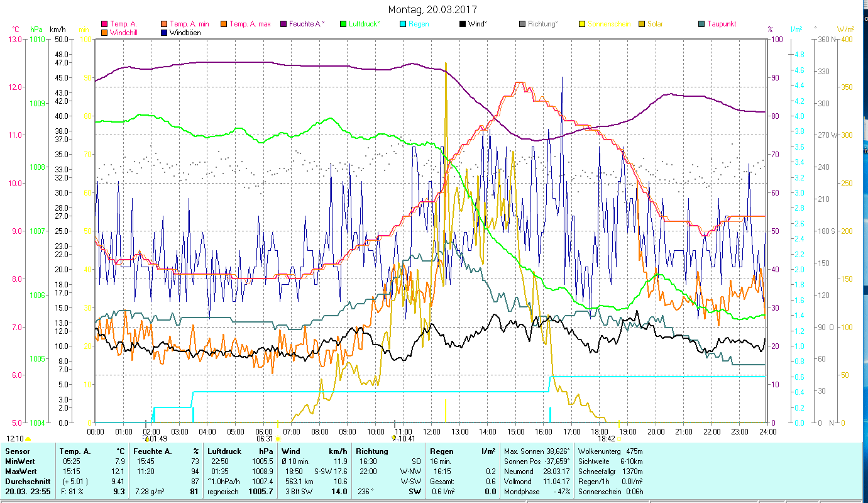Click the chart title Montag, 20.03.2017
Viewport: 868px width, 503px height.
pyautogui.click(x=432, y=9)
